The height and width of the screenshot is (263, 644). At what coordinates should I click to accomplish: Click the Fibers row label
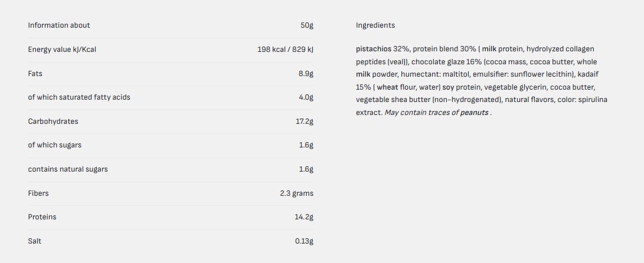point(38,193)
